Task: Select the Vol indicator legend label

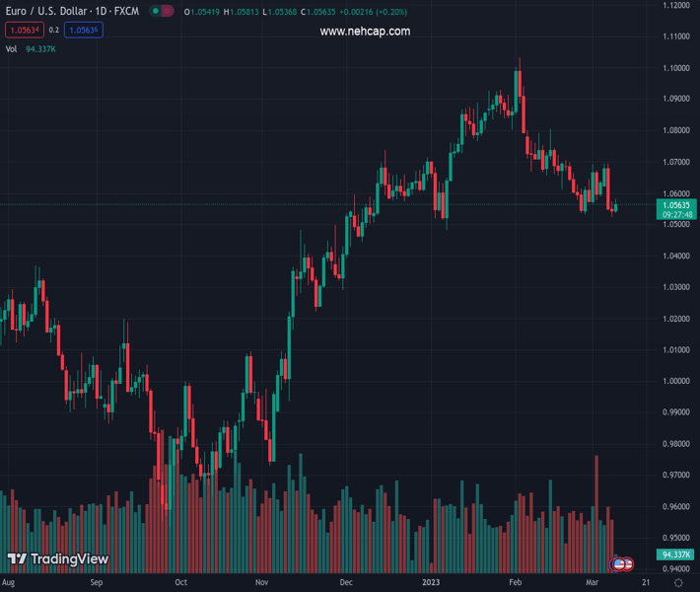Action: pos(11,48)
